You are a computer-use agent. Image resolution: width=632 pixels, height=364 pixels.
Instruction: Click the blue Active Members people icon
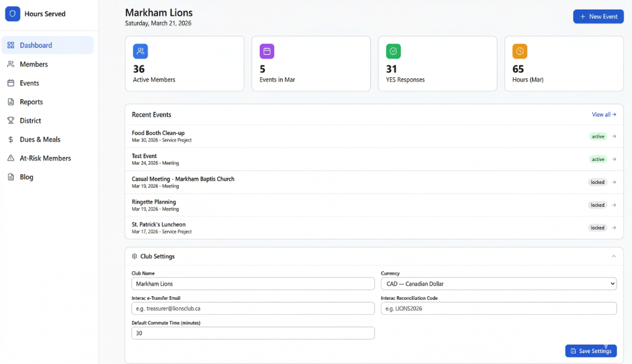[140, 51]
